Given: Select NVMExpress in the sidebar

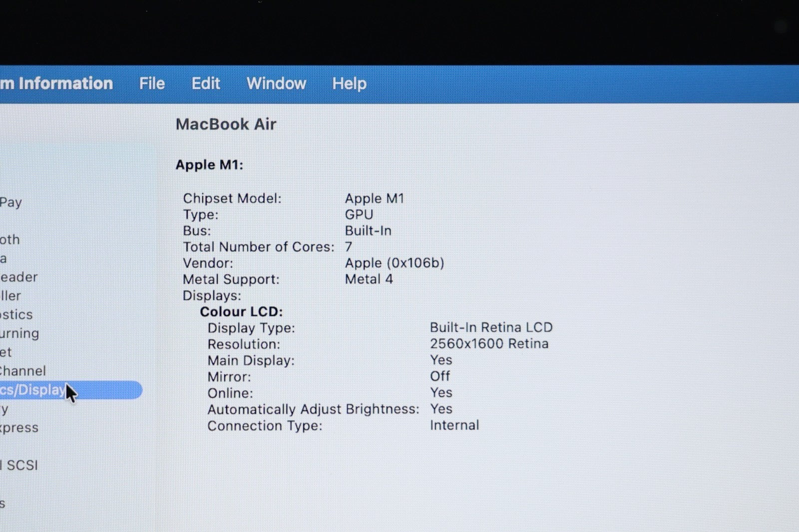Looking at the screenshot, I should point(19,428).
